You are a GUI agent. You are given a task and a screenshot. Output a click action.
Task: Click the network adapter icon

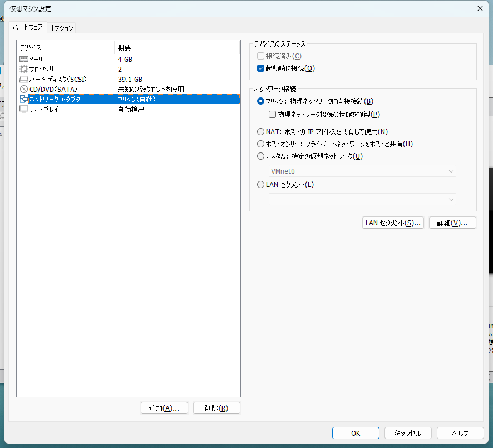(x=24, y=100)
